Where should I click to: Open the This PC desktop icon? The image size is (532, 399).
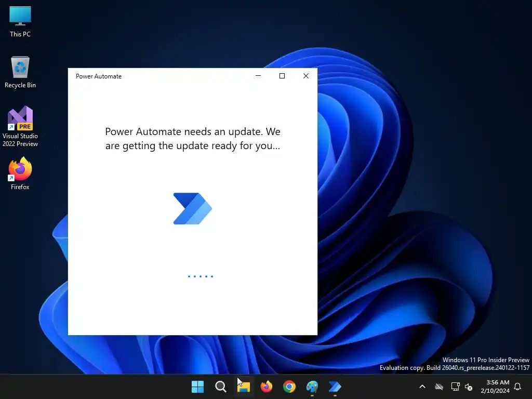pyautogui.click(x=20, y=21)
